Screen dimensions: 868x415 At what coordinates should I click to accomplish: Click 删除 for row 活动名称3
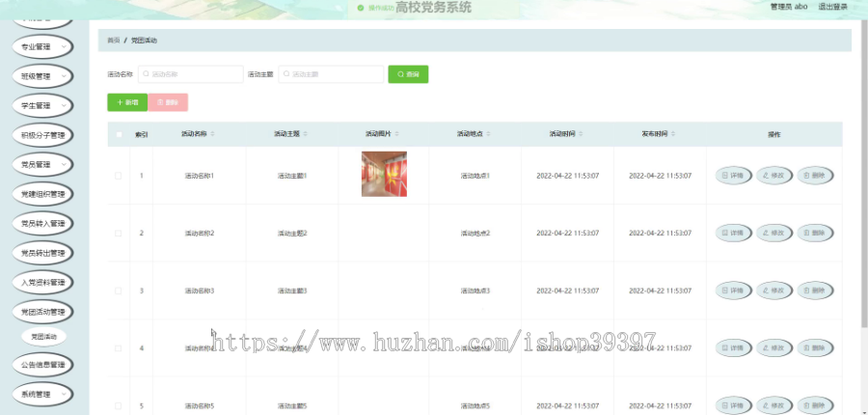pos(815,290)
